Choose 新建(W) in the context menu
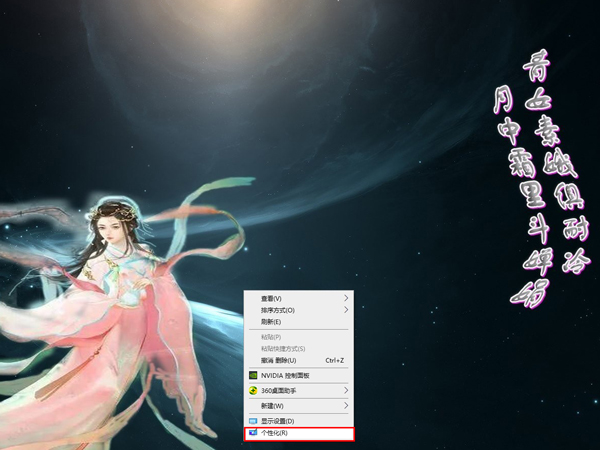 pyautogui.click(x=272, y=406)
